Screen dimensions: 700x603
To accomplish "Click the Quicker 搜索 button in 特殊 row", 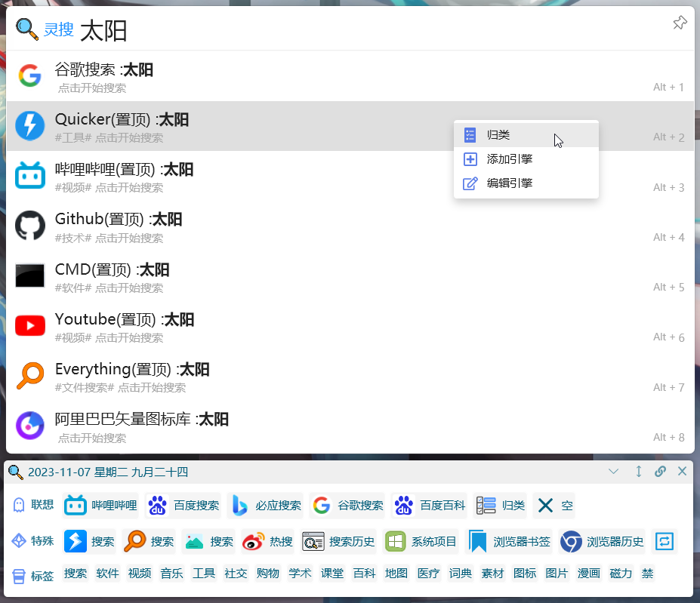I will (89, 541).
